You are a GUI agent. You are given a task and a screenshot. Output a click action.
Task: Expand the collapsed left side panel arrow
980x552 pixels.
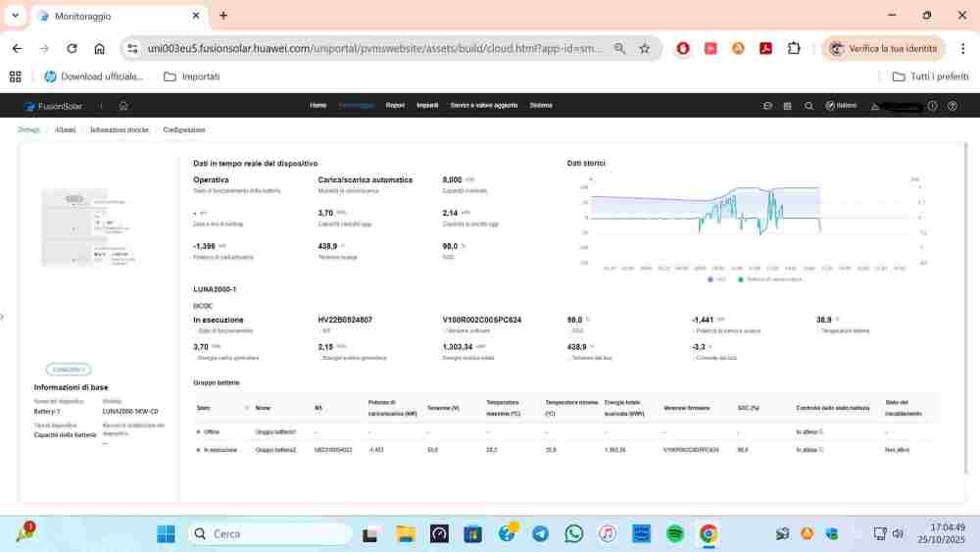(x=3, y=316)
